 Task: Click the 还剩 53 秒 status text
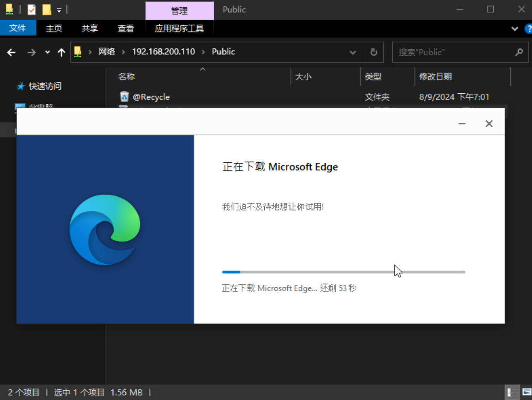coord(338,288)
